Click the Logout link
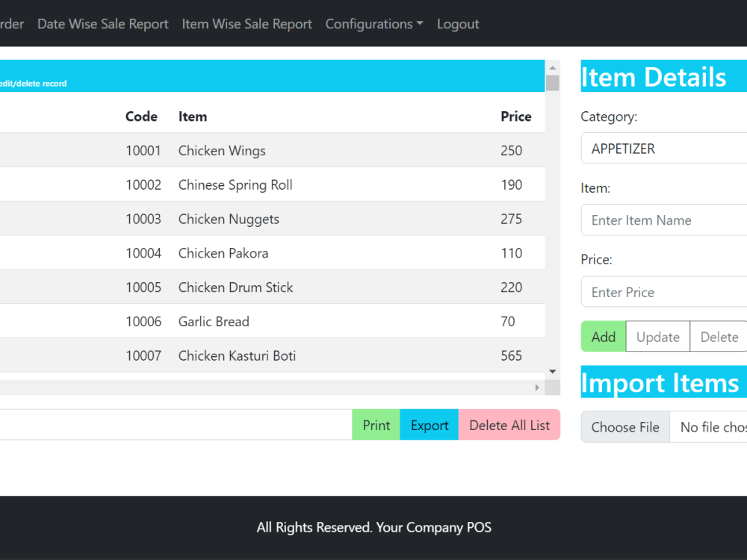The height and width of the screenshot is (560, 747). coord(458,24)
